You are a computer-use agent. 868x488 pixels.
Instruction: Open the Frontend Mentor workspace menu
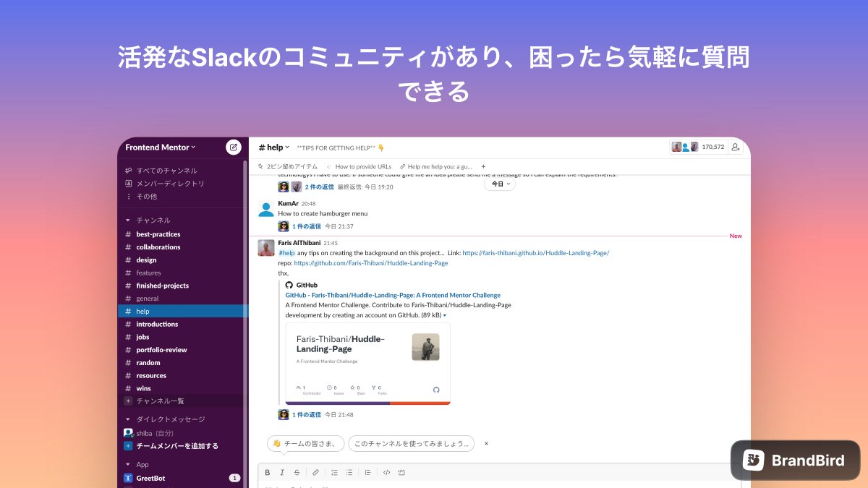point(161,147)
